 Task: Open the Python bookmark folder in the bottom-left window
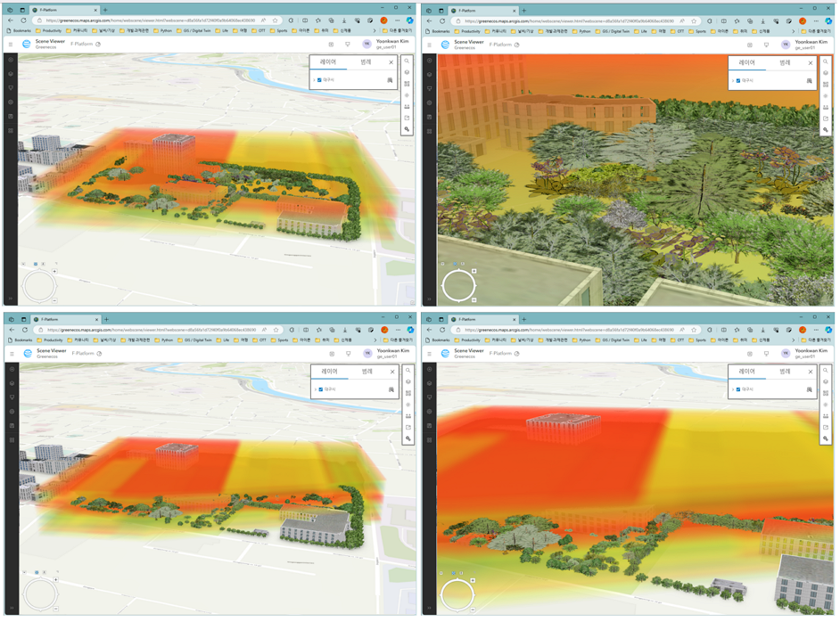click(164, 340)
